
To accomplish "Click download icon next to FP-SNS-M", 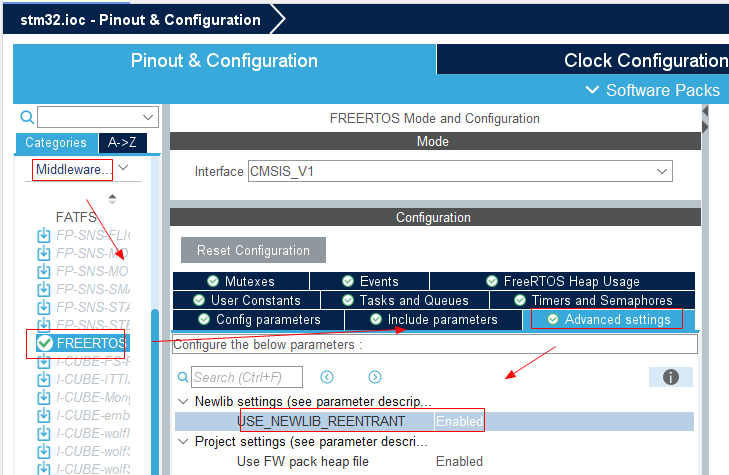I will (44, 253).
